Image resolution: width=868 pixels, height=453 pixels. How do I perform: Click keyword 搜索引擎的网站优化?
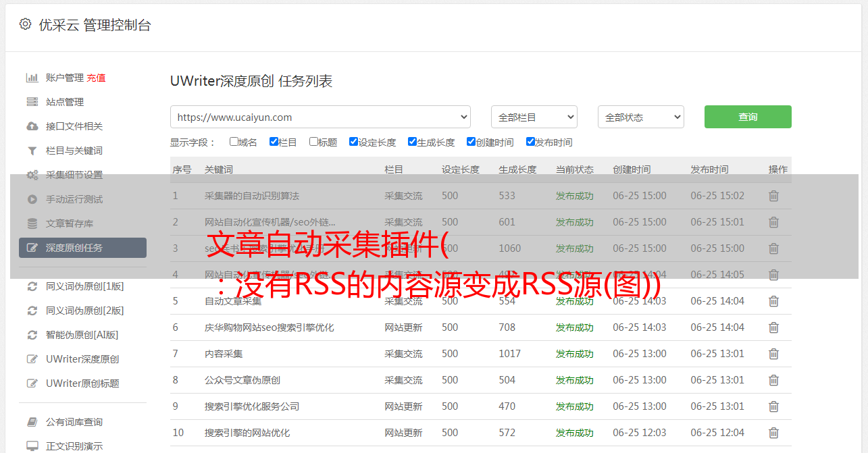click(247, 433)
